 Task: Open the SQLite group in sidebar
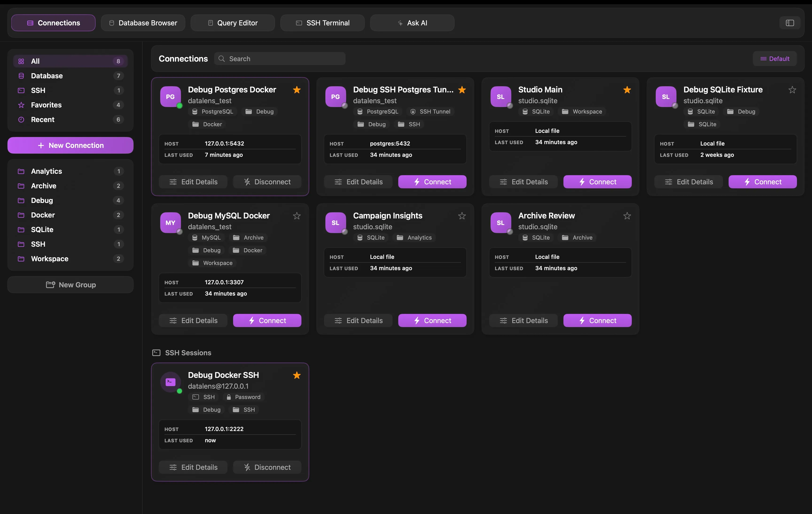tap(70, 229)
